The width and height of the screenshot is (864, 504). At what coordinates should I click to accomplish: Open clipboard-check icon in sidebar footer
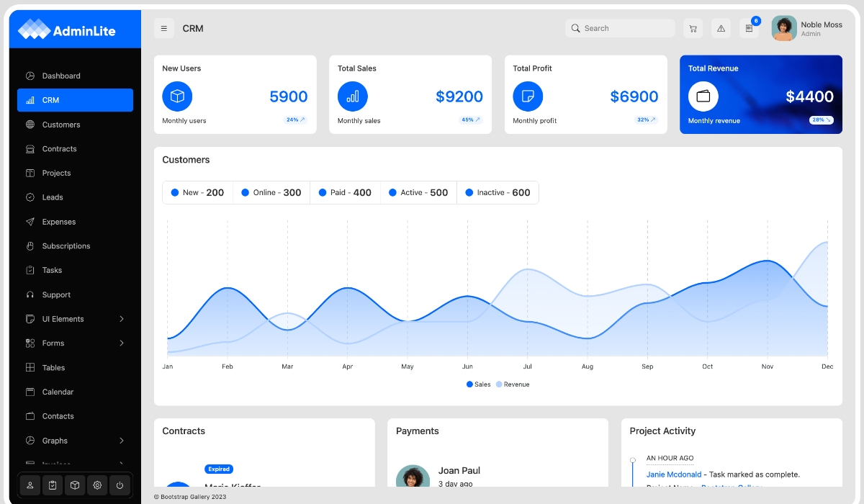pyautogui.click(x=53, y=485)
